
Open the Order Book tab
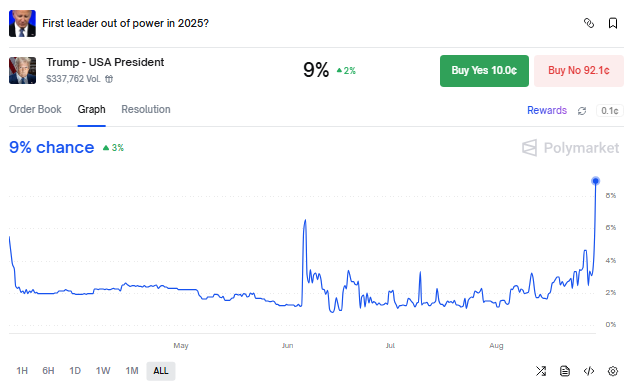35,109
